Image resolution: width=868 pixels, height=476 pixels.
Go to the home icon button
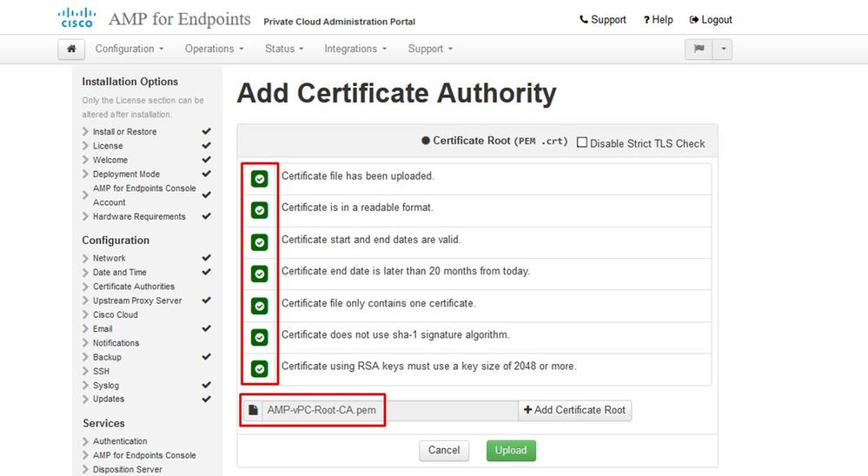(x=71, y=50)
